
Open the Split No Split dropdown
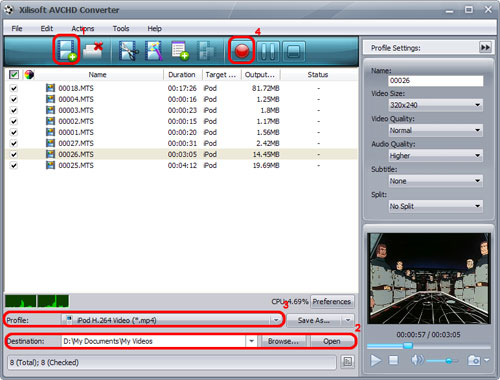point(436,206)
